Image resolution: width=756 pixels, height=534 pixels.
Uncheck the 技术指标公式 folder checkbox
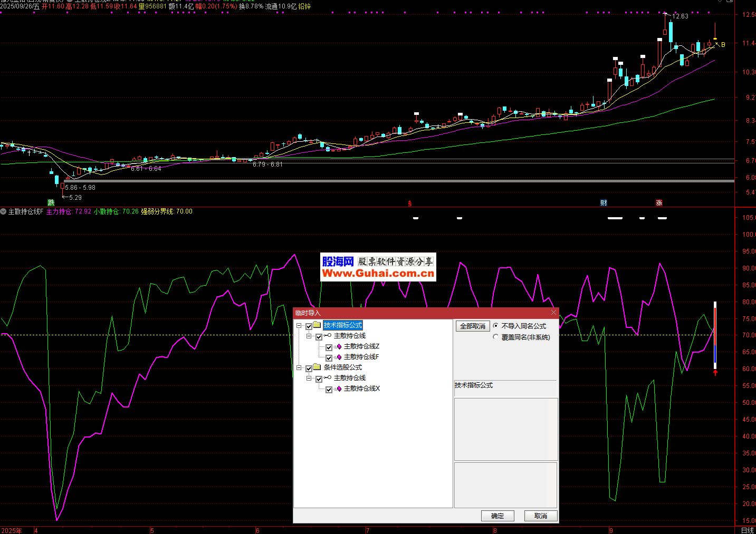309,326
